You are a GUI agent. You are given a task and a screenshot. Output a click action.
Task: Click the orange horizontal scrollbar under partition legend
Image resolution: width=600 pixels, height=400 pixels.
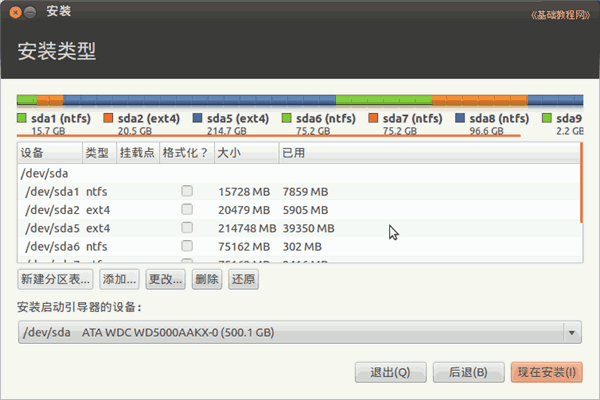coord(269,136)
